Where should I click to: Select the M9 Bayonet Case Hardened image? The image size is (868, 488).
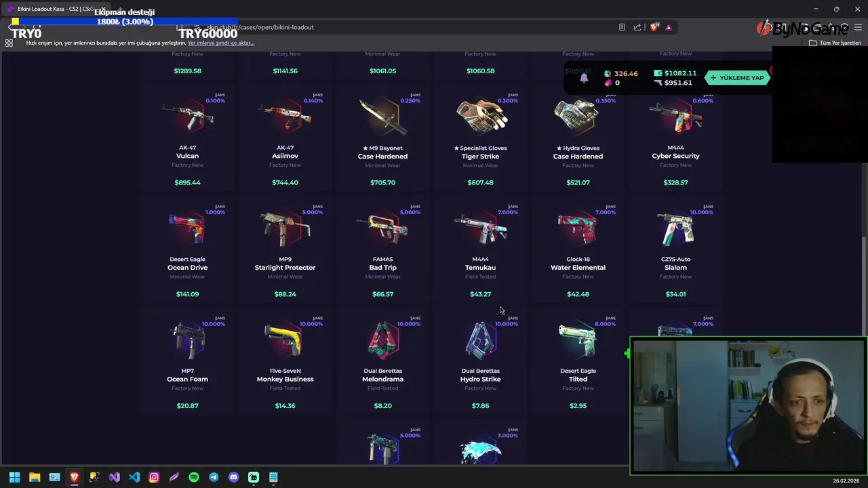pos(383,117)
